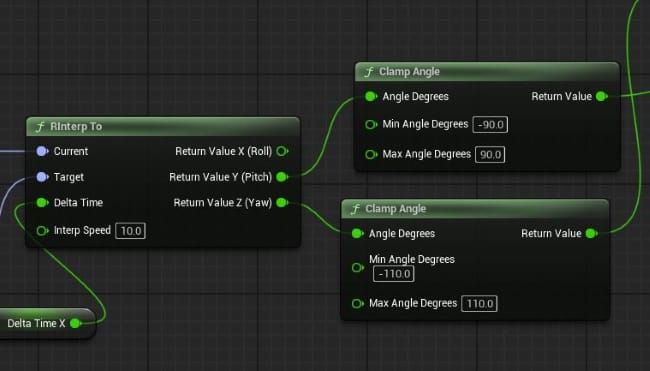This screenshot has height=371, width=650.
Task: Click the Delta Time X output pin
Action: pyautogui.click(x=76, y=323)
